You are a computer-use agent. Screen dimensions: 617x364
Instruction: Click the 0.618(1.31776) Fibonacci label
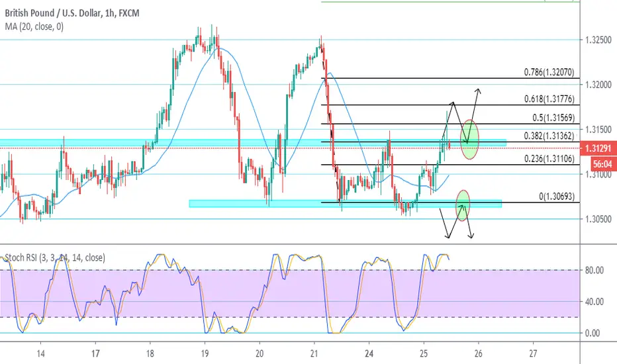pos(549,99)
